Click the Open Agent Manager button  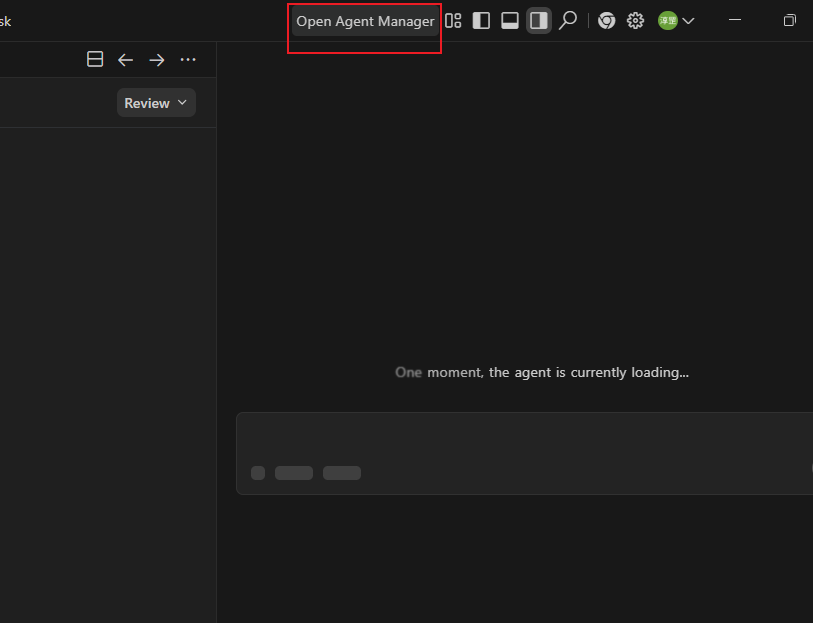(x=365, y=21)
